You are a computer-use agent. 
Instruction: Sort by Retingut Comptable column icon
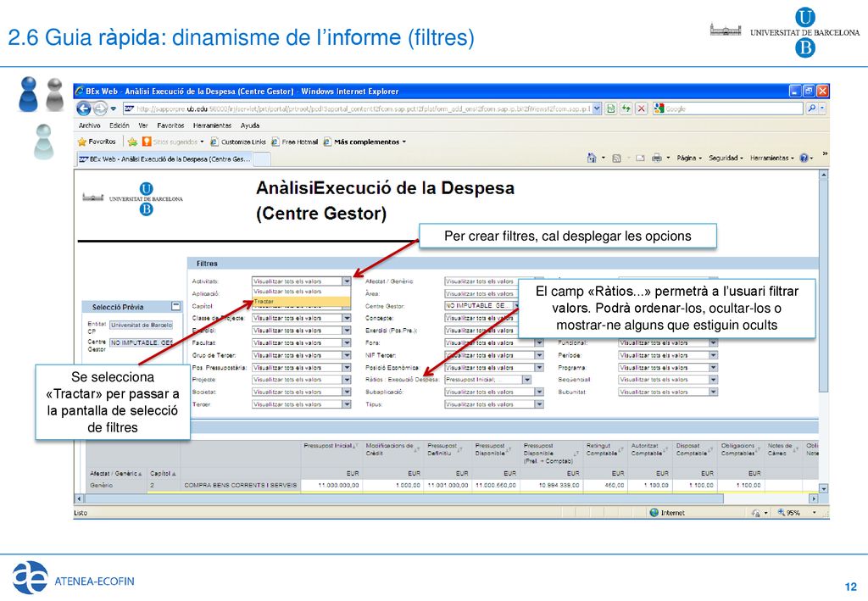621,449
